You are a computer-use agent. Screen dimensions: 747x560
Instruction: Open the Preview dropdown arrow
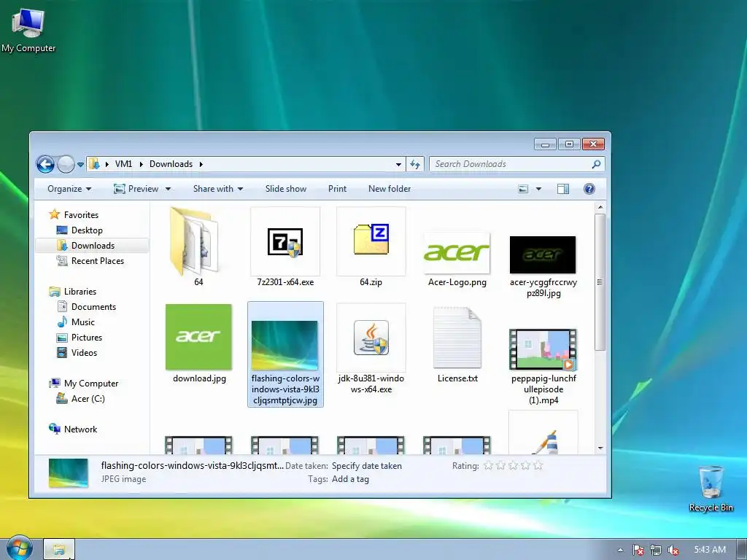coord(168,189)
